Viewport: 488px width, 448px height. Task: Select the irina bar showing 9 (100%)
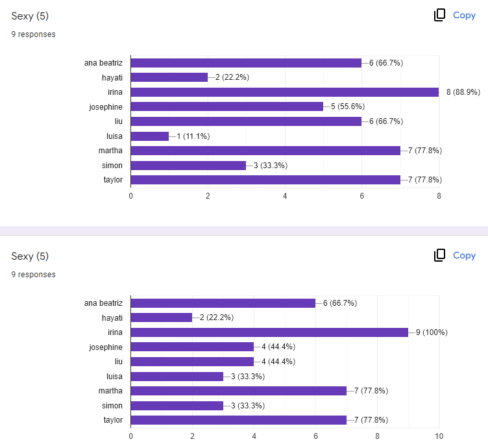pos(269,332)
